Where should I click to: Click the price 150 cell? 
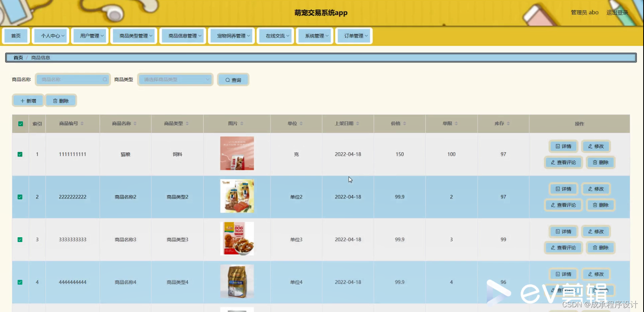point(400,154)
